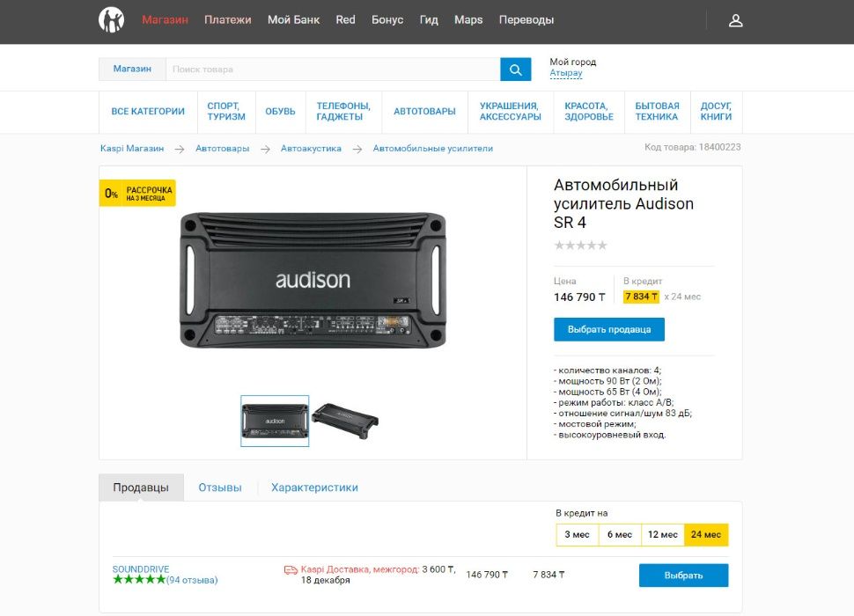Open Мой Банк menu item
854x616 pixels.
[293, 20]
